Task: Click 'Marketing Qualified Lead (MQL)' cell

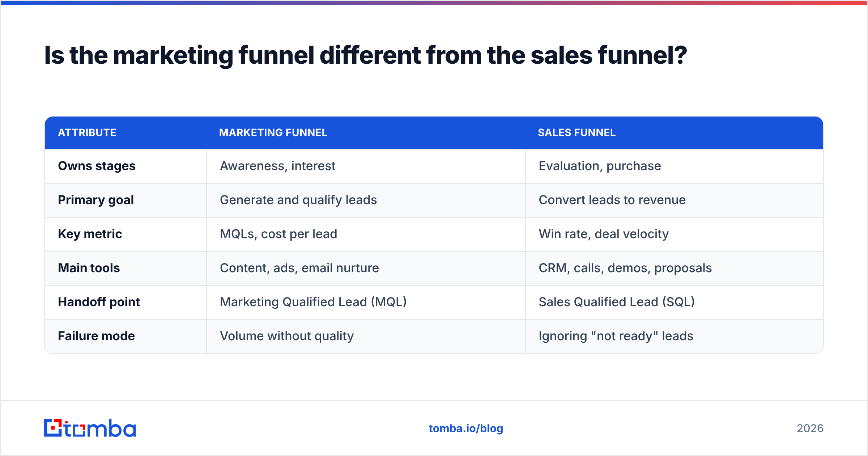Action: pos(366,302)
